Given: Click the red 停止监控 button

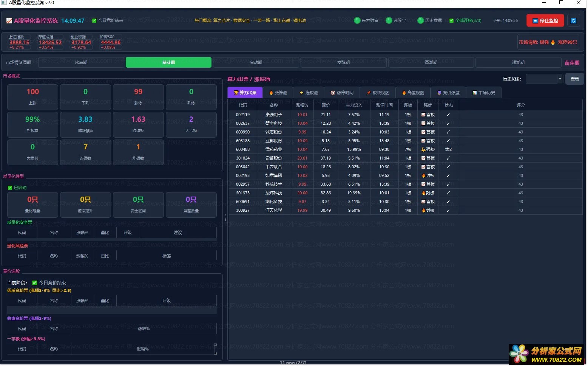Looking at the screenshot, I should 545,21.
